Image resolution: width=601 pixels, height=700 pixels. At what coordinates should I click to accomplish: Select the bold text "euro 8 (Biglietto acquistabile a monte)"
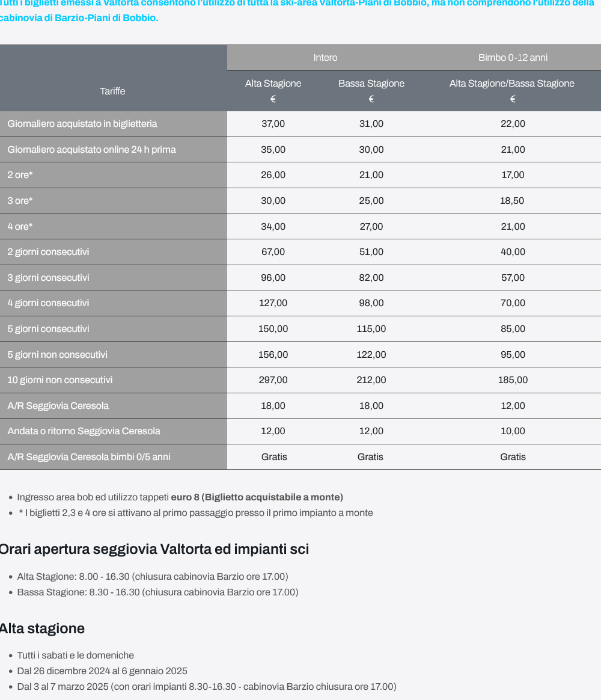(x=257, y=497)
